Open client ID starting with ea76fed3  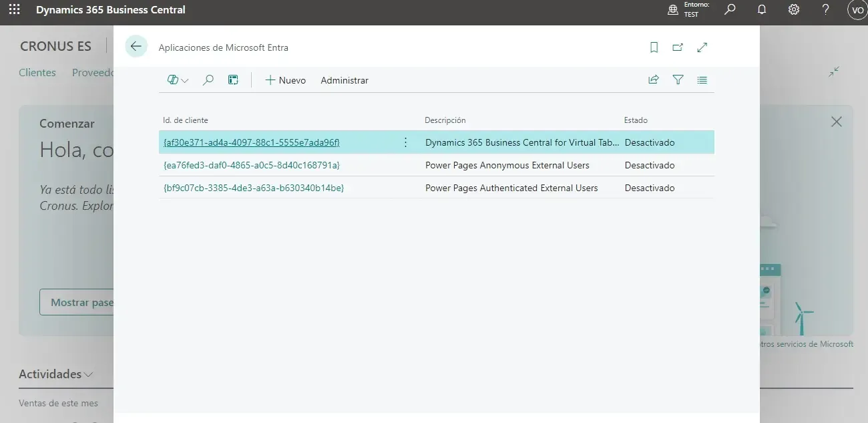point(251,165)
